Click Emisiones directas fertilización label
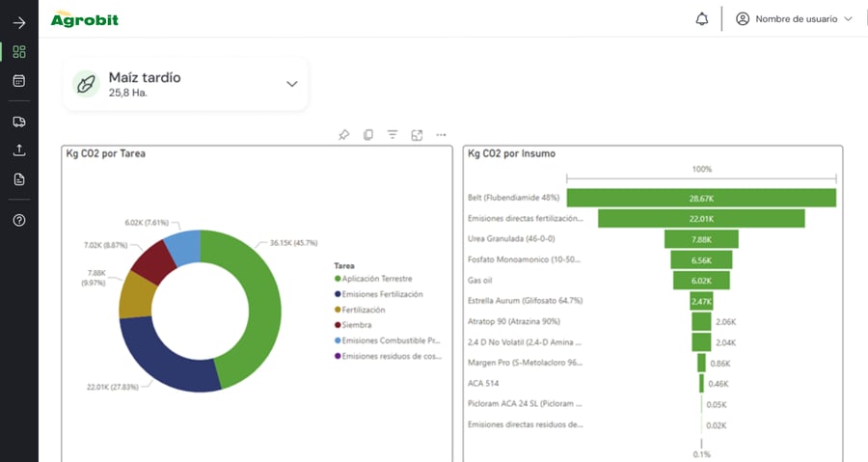Image resolution: width=868 pixels, height=462 pixels. [526, 218]
